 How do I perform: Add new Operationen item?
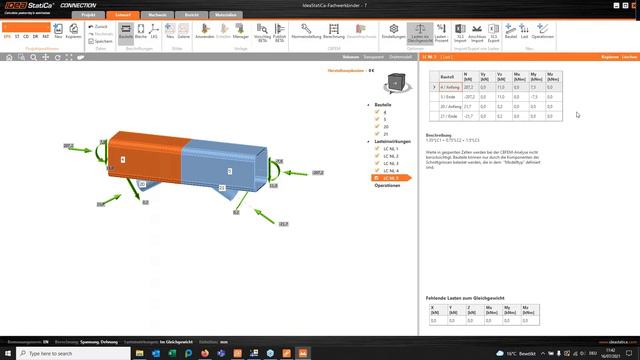(x=543, y=31)
